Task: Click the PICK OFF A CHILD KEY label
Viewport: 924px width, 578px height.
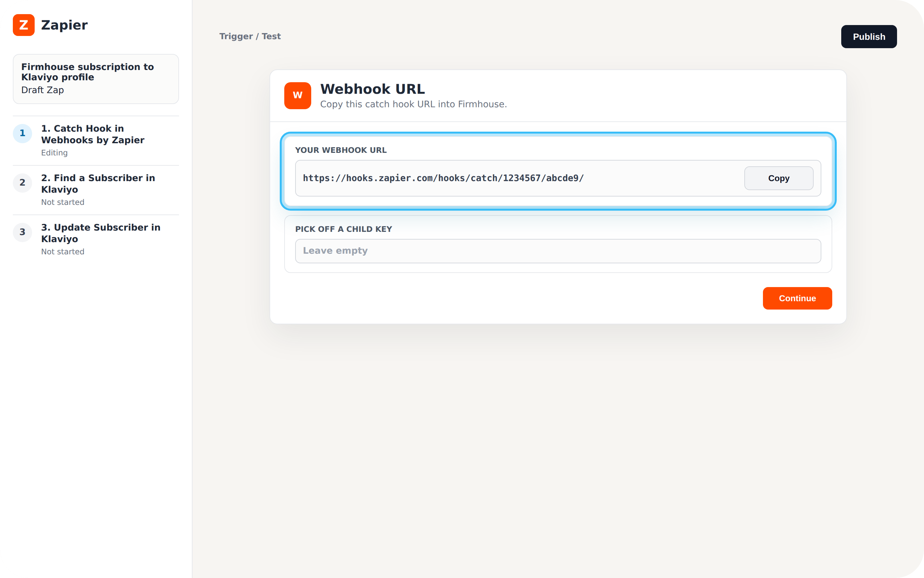Action: (343, 229)
